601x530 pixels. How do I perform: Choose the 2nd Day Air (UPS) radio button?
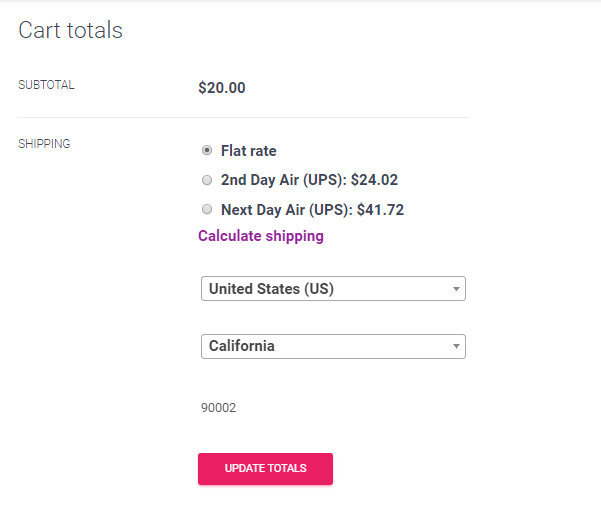coord(207,180)
